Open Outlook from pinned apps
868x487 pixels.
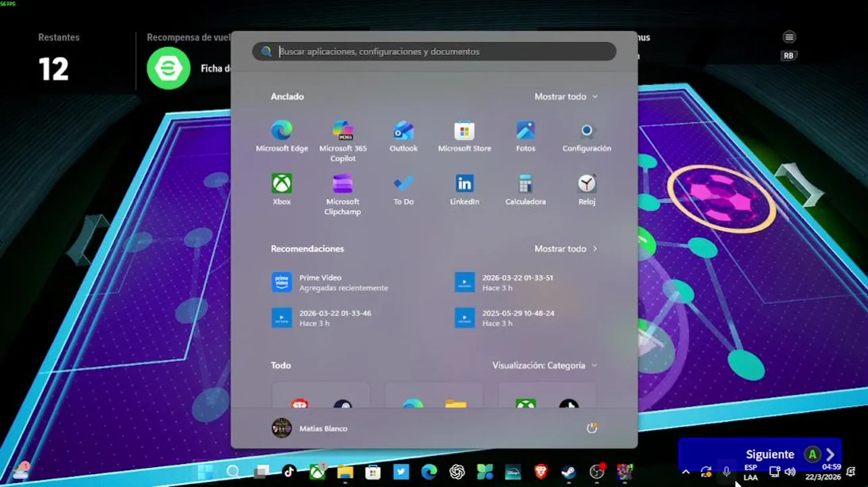(x=404, y=137)
